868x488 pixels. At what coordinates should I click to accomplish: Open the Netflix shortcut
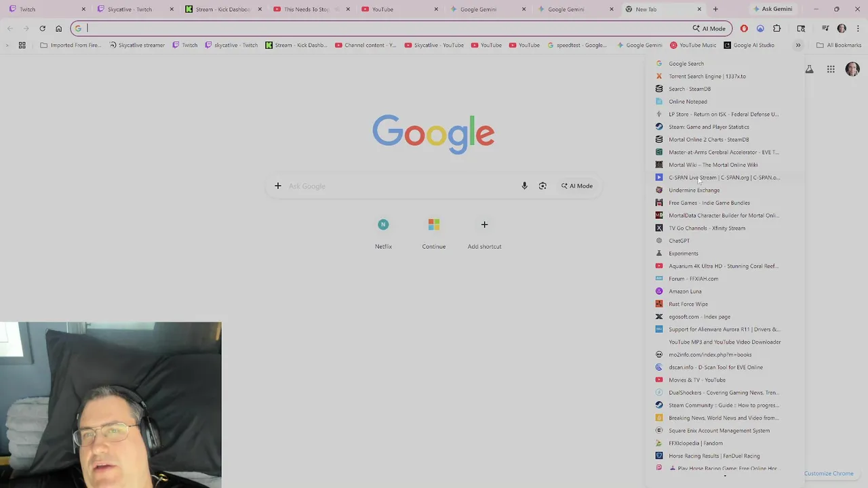(x=383, y=232)
